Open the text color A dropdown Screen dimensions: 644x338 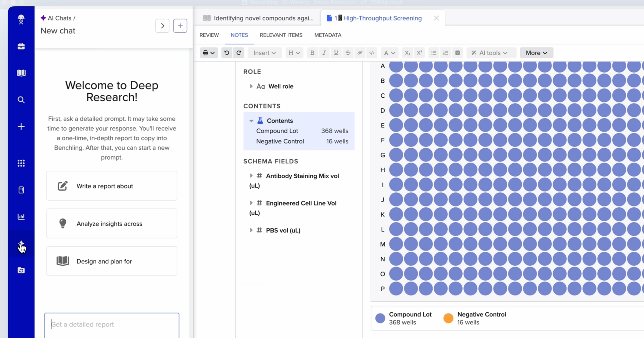point(390,53)
